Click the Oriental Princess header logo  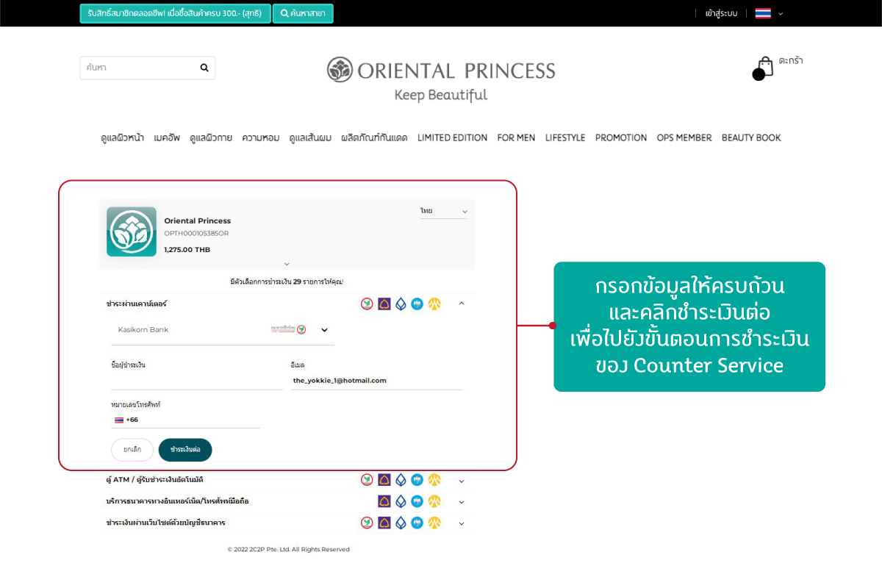[x=441, y=71]
